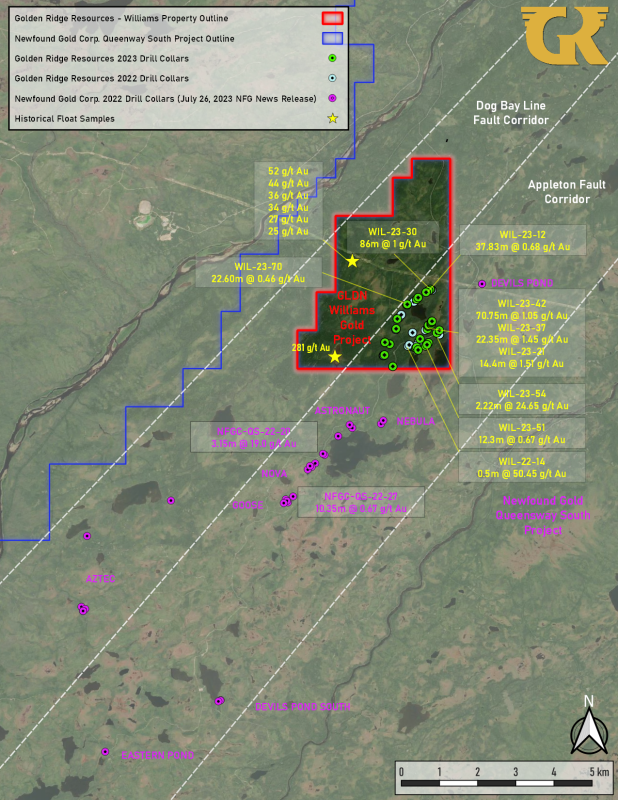Click 'Golden Ridge Resources 2023 Drill Collars' legend text
The image size is (618, 800).
coord(102,58)
